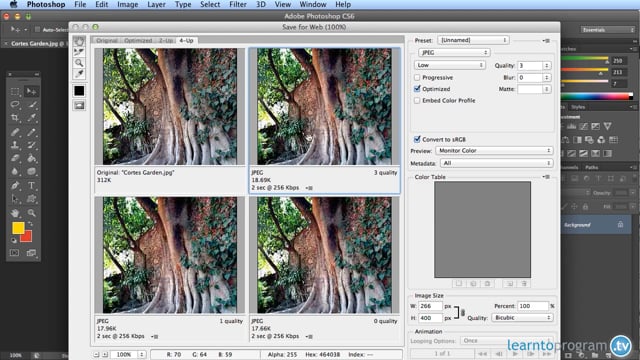Select the Eyedropper tool in Photoshop toolbox

pyautogui.click(x=31, y=118)
